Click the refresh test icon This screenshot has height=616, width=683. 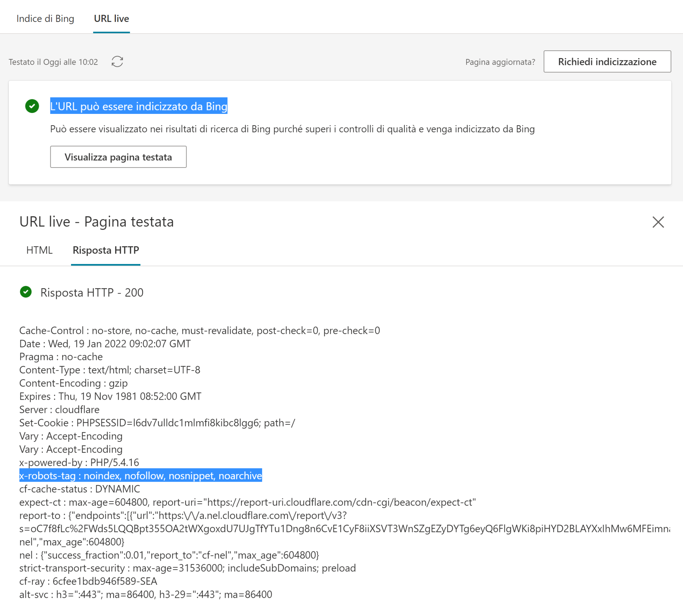point(117,62)
